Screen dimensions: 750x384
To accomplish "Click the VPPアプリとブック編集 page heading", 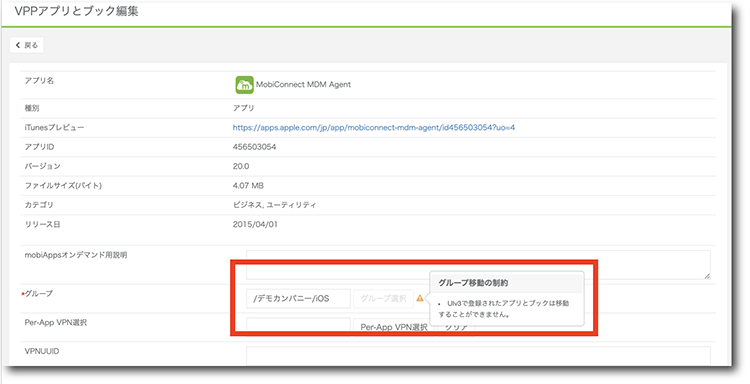I will click(x=77, y=11).
